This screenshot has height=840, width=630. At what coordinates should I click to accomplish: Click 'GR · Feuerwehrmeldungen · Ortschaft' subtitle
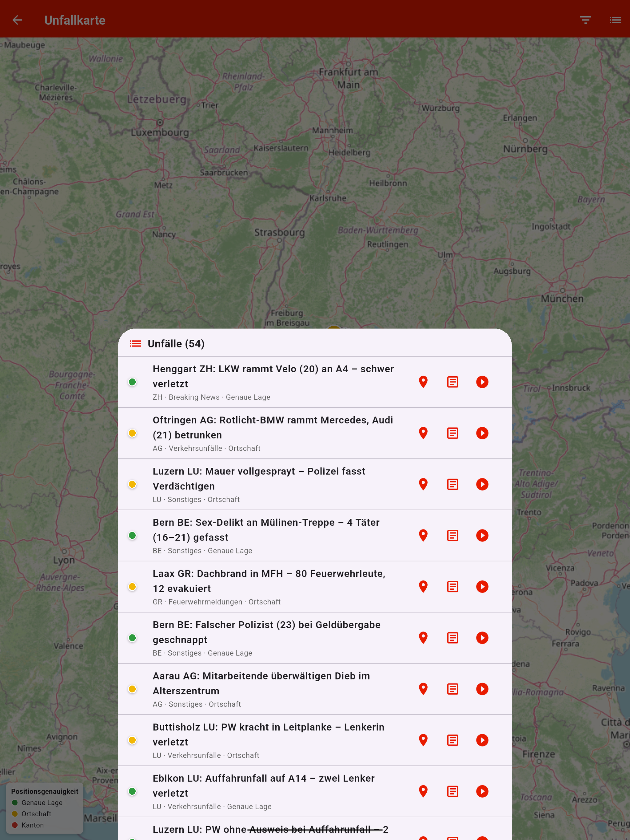click(x=217, y=602)
